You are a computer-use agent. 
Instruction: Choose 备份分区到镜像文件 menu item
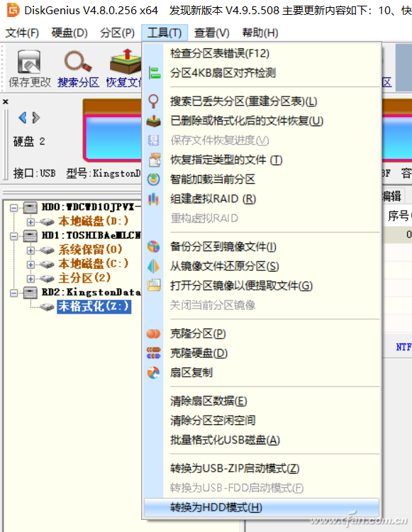(262, 247)
